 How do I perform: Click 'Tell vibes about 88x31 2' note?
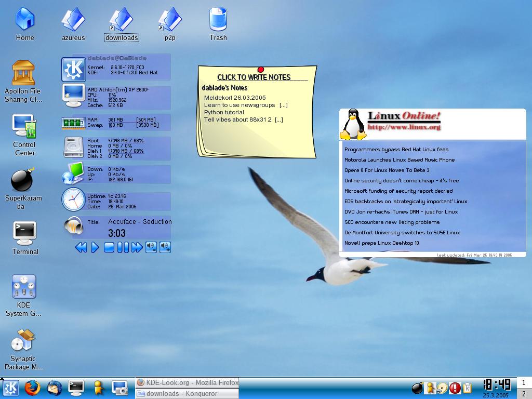[x=237, y=119]
